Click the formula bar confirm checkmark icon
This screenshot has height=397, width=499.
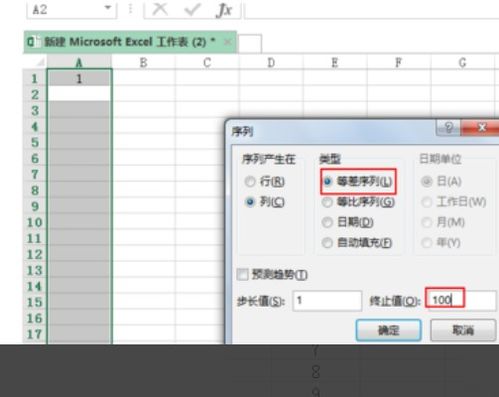[192, 9]
